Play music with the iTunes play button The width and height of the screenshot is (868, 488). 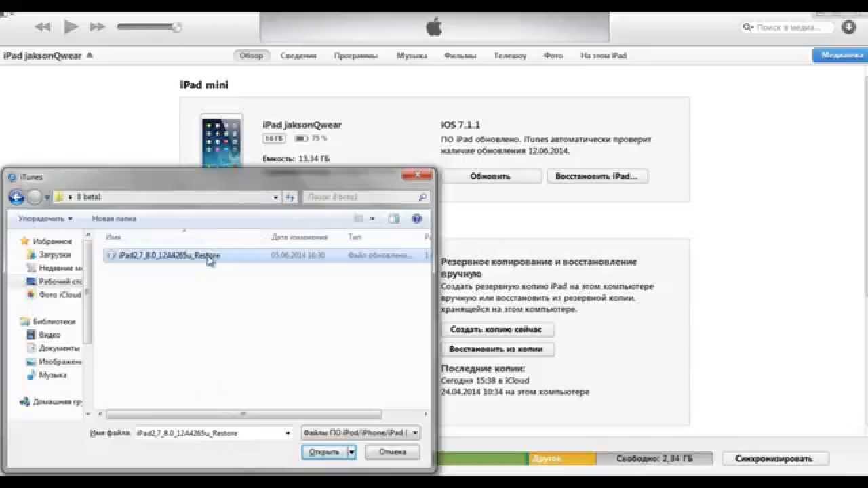[71, 26]
